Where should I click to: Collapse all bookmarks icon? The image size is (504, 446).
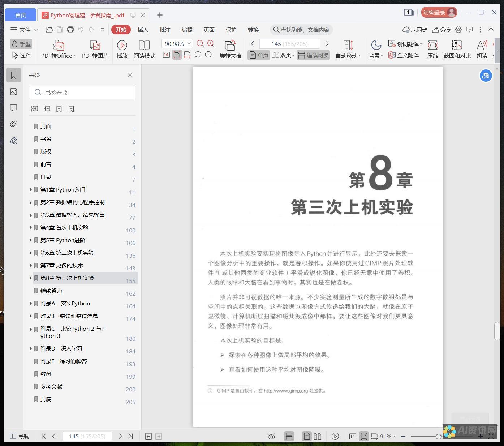(47, 109)
